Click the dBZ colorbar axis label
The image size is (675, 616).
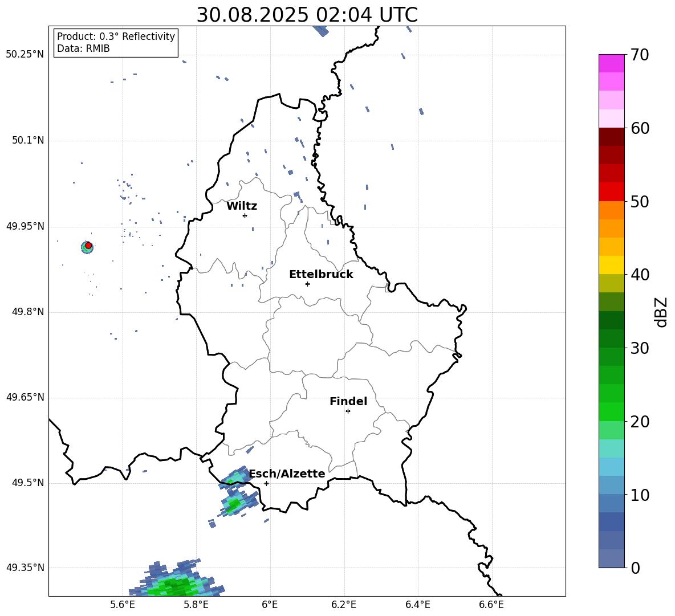(662, 312)
